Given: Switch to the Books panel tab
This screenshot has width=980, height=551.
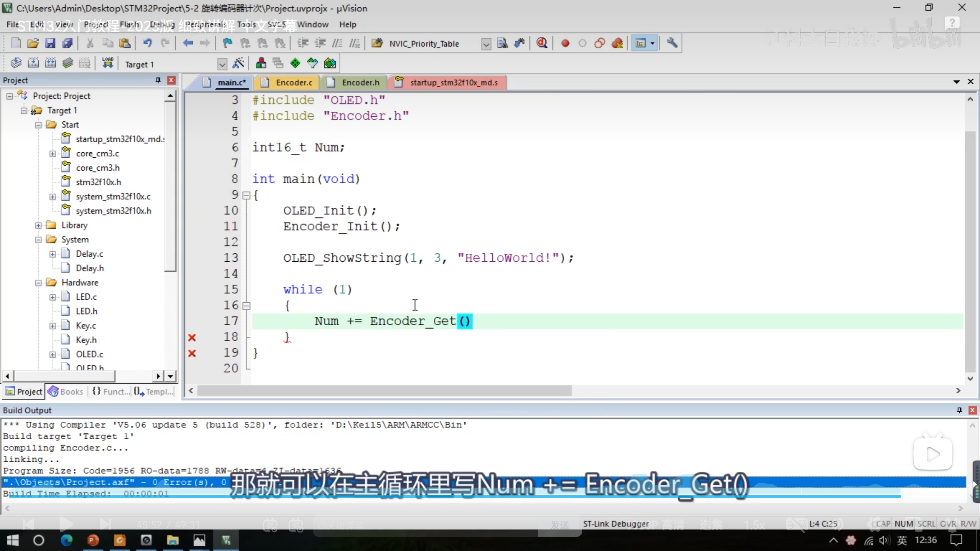Looking at the screenshot, I should (66, 391).
